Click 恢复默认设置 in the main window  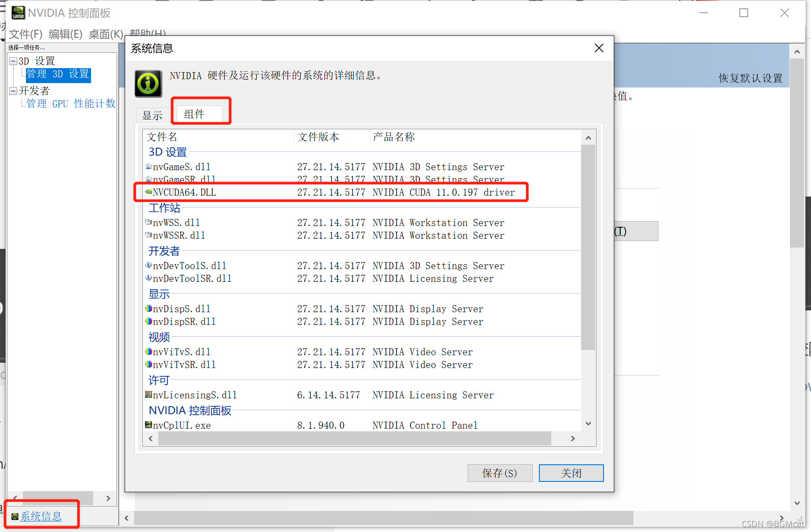tap(750, 78)
